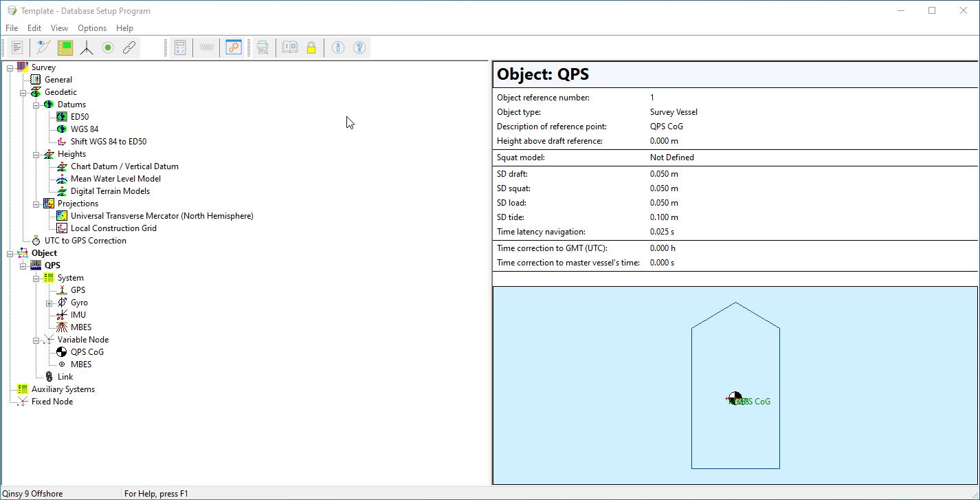Click the print preview toolbar icon
The width and height of the screenshot is (980, 500).
pos(263,47)
